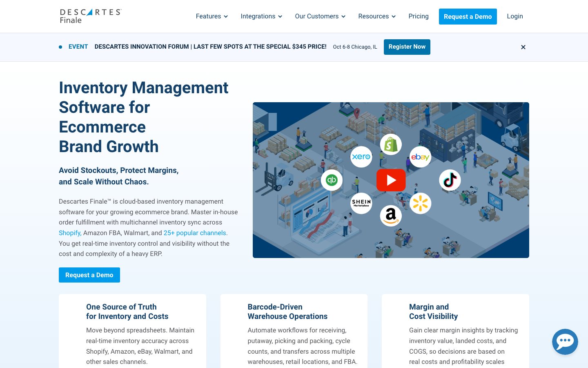Click the "Gain clear margin insights" card description
The image size is (588, 368).
click(463, 346)
